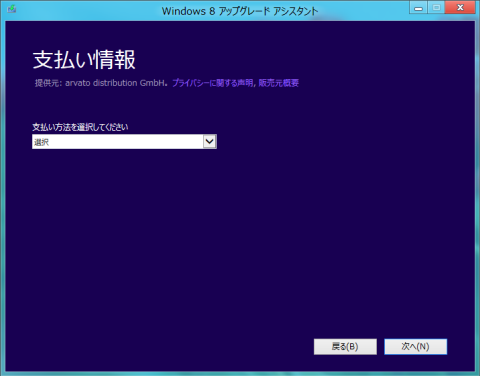The height and width of the screenshot is (376, 480).
Task: Open the プライバシーに関する声明 link
Action: pos(212,83)
